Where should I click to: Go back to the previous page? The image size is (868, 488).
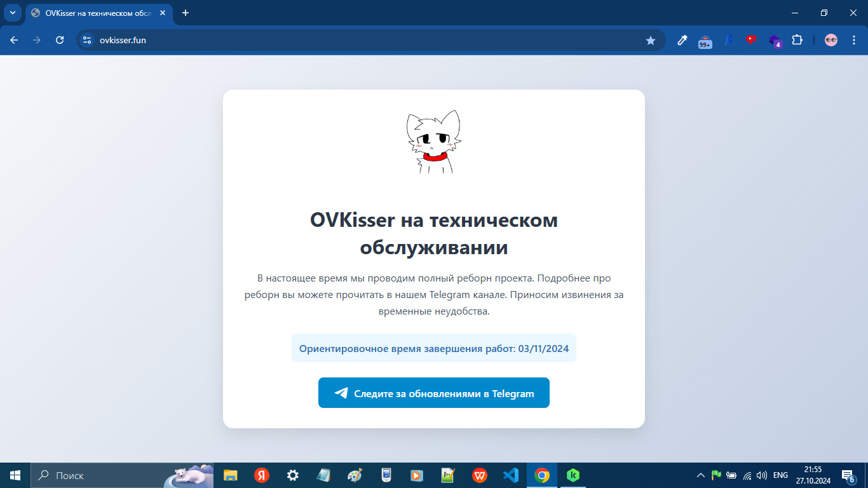(14, 40)
